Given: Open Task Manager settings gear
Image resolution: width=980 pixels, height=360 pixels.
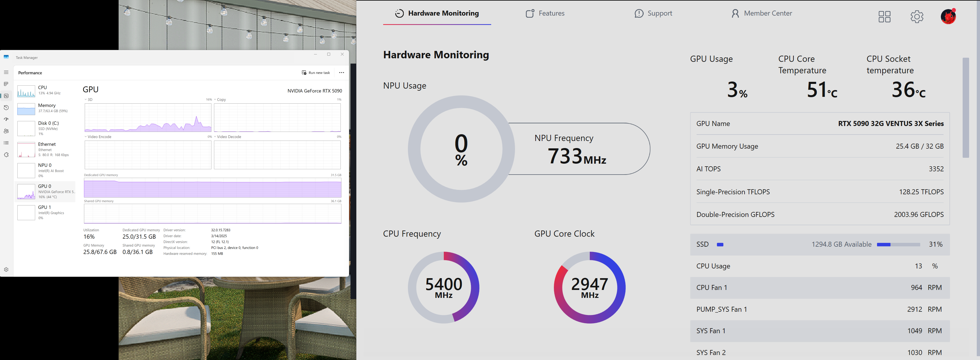Looking at the screenshot, I should 6,269.
